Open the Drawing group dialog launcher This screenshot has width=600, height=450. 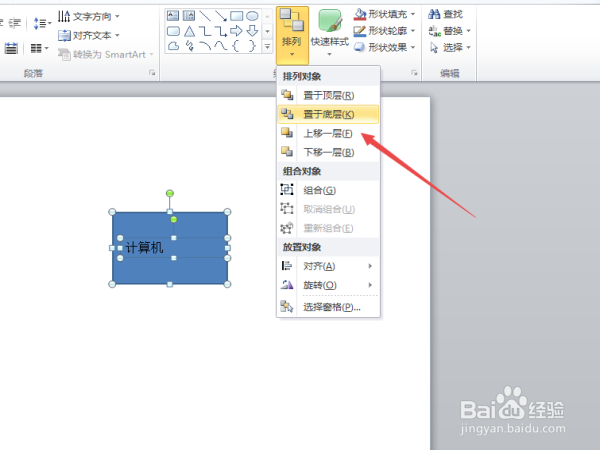(414, 73)
